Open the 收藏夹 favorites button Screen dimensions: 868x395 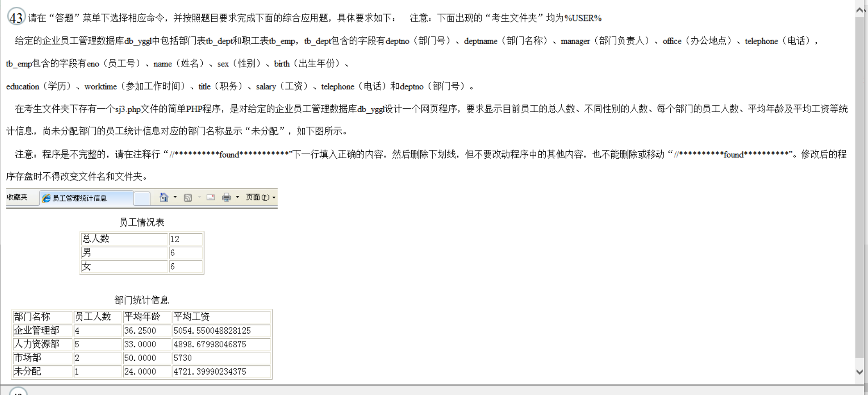click(x=17, y=197)
